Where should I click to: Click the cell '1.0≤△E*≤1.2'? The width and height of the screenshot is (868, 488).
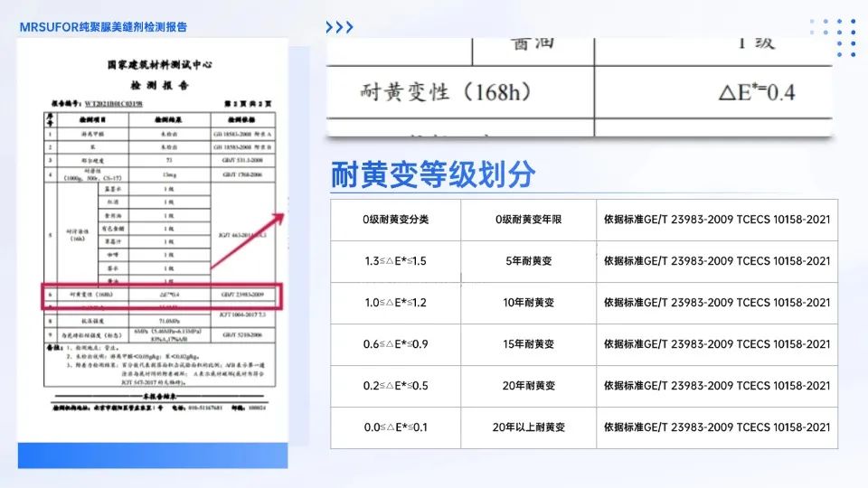[396, 303]
